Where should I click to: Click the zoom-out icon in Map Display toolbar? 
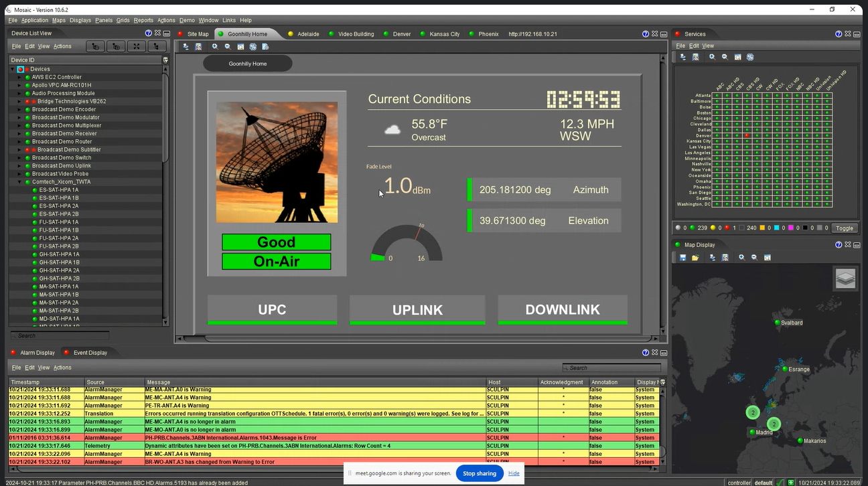754,258
